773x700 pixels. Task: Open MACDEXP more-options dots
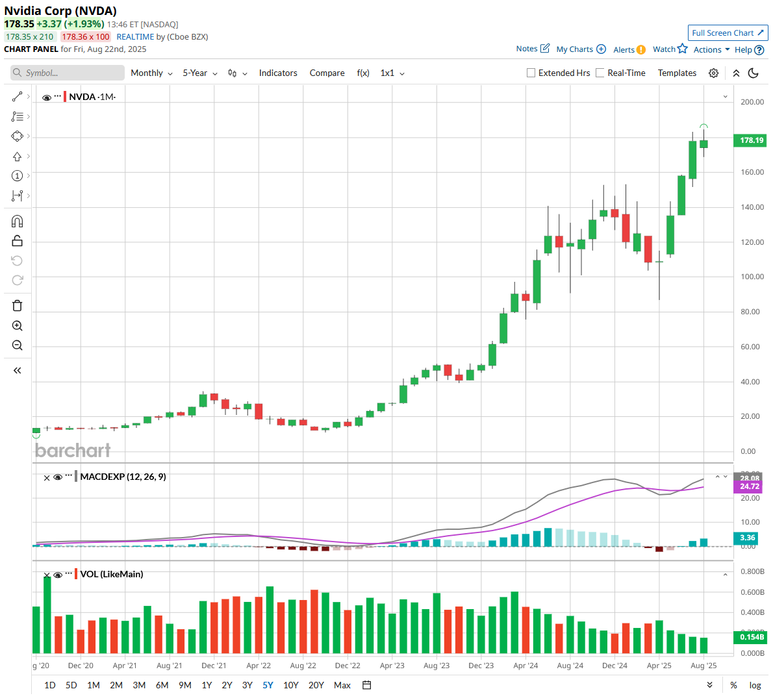[68, 475]
